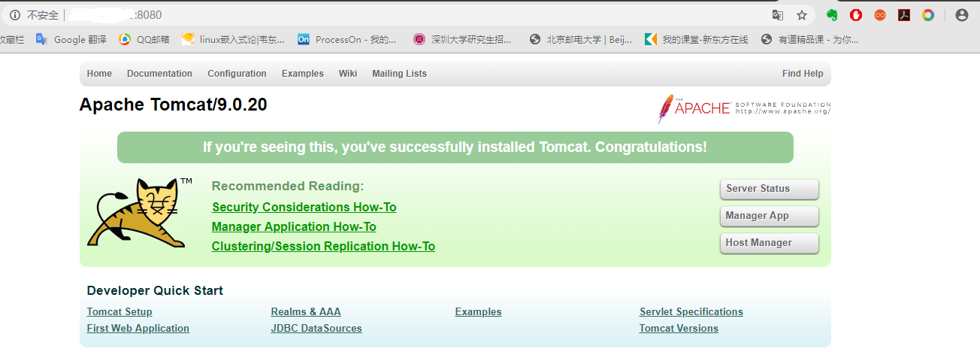Open the Evernote elephant extension
This screenshot has height=352, width=980.
[832, 15]
